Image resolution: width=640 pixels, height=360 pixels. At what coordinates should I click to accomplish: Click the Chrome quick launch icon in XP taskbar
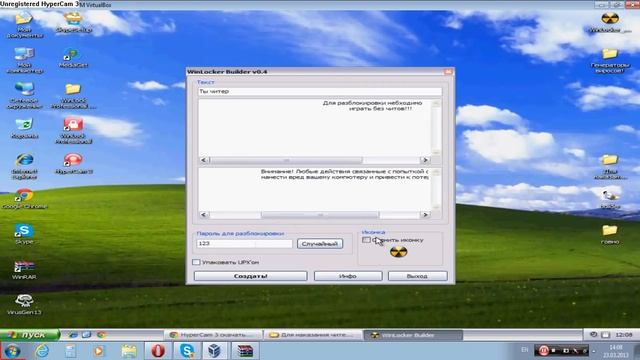pyautogui.click(x=101, y=335)
